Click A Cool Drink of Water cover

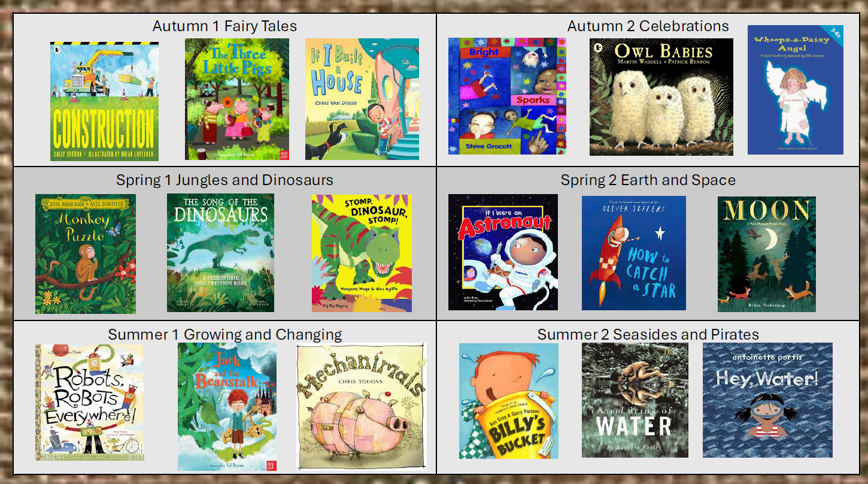tap(635, 400)
